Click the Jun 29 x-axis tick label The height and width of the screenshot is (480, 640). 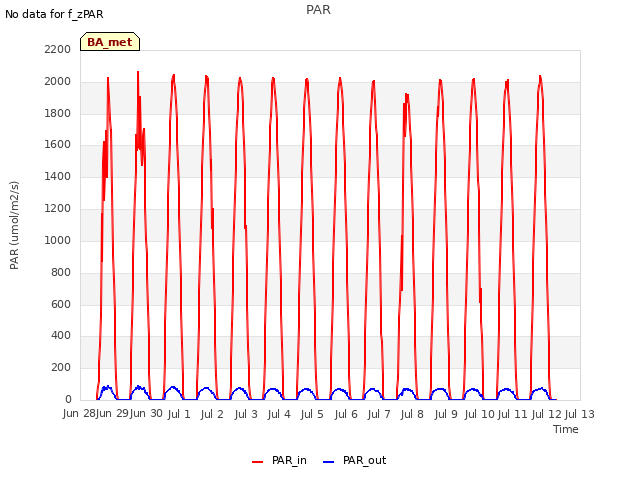point(113,414)
